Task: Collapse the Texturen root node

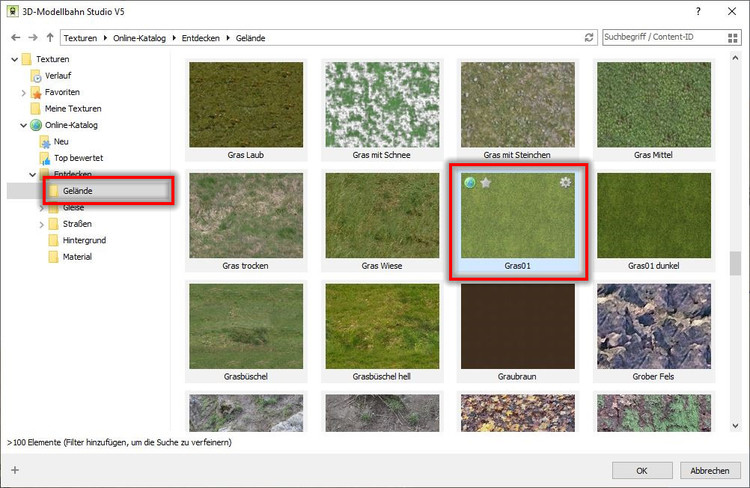Action: [x=13, y=59]
